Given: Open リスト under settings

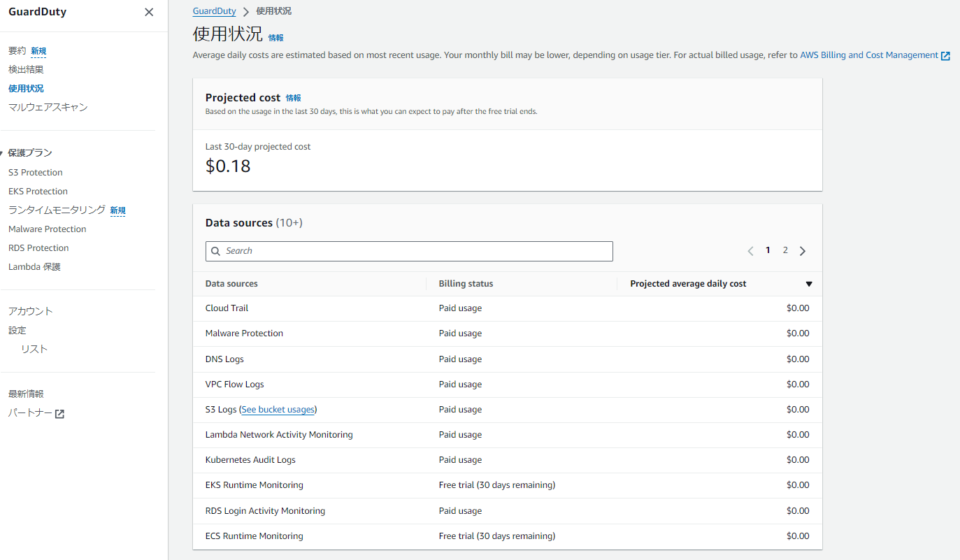Looking at the screenshot, I should pyautogui.click(x=34, y=349).
